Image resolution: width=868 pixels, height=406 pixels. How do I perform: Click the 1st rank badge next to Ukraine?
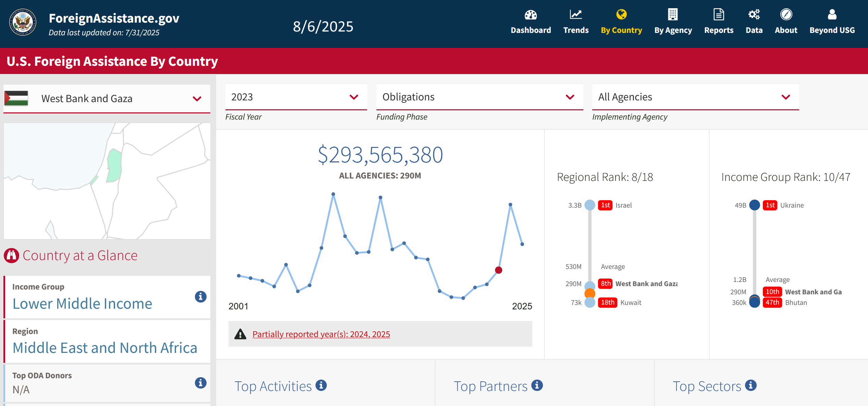point(770,205)
